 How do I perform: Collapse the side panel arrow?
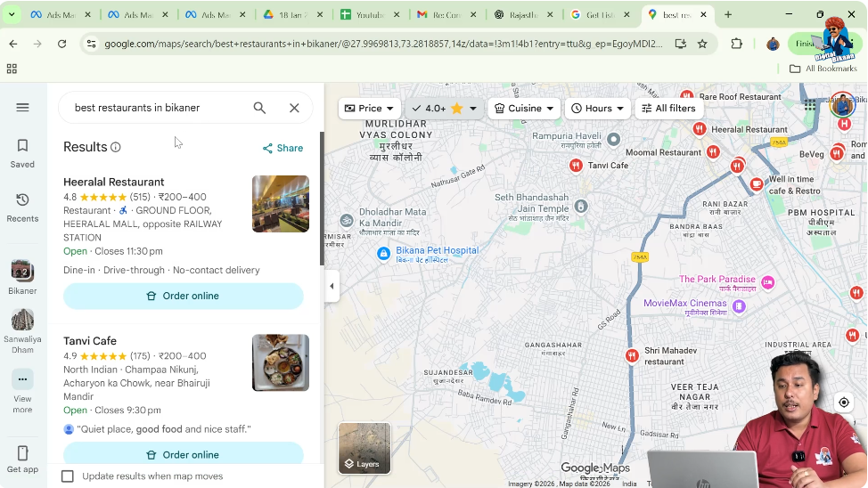coord(332,286)
